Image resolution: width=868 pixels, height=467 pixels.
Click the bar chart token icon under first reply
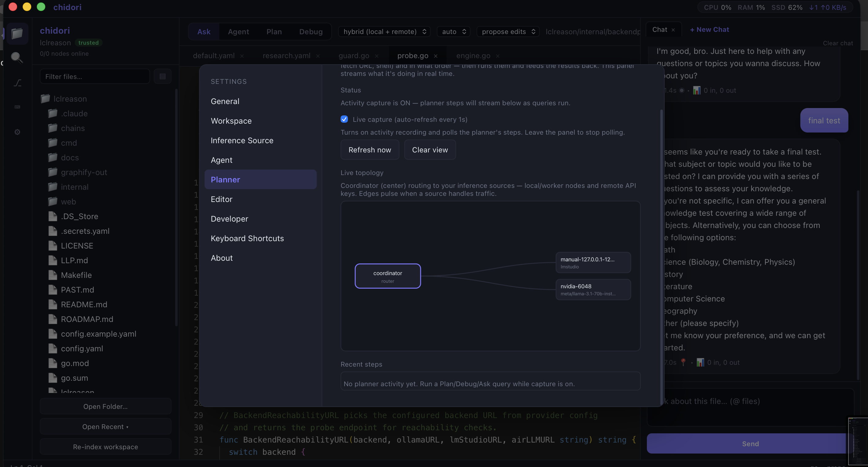point(696,90)
